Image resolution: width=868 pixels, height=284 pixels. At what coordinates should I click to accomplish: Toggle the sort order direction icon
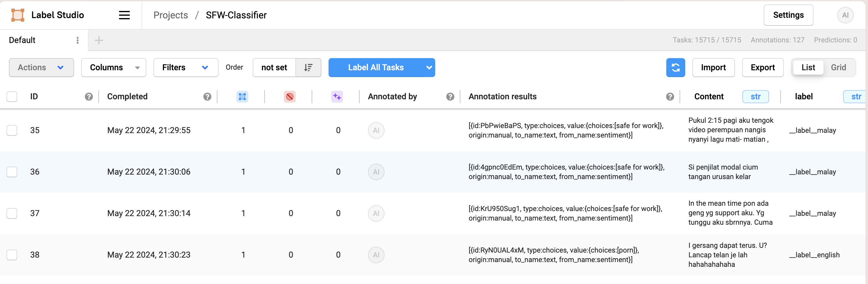(308, 68)
